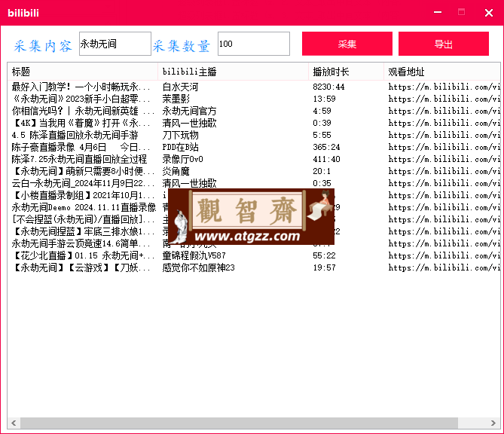This screenshot has width=504, height=434.
Task: Click the URL in the 感觉你不如原神23 row
Action: [444, 267]
